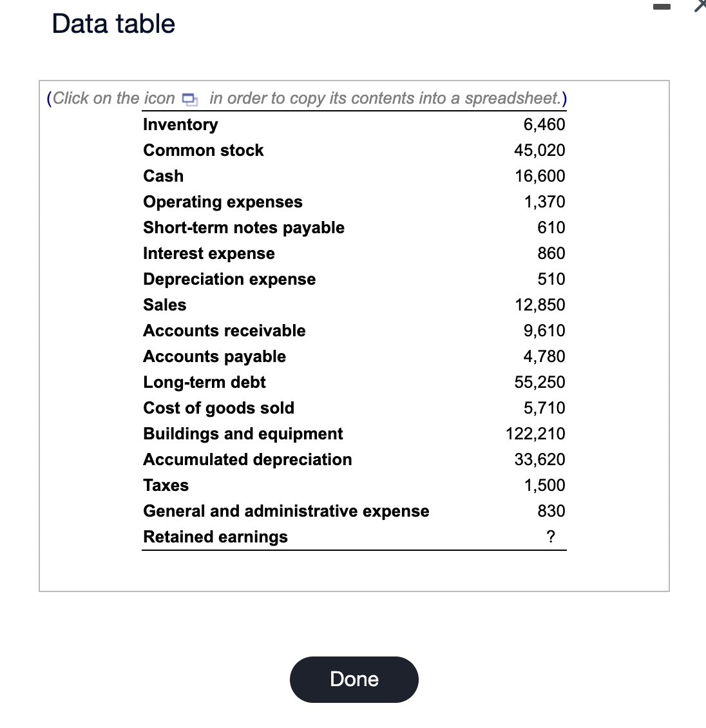Viewport: 706px width, 728px height.
Task: Select the Cash line item
Action: pos(163,176)
